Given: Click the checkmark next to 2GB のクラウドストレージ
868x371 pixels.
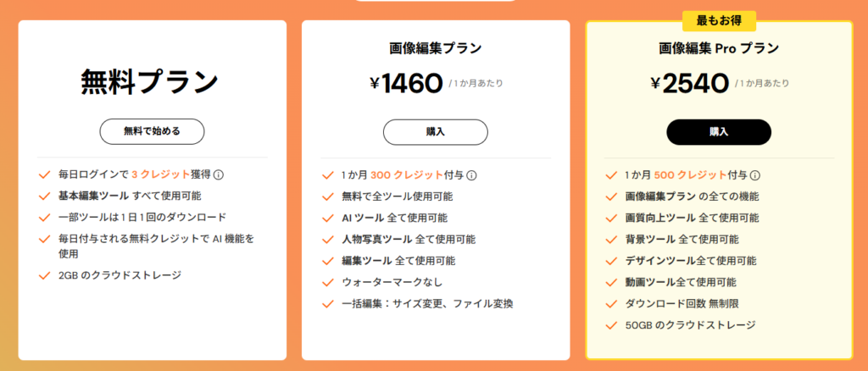Looking at the screenshot, I should tap(44, 275).
